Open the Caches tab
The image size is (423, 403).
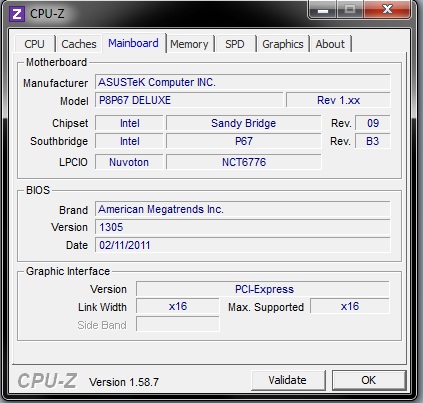pyautogui.click(x=79, y=44)
